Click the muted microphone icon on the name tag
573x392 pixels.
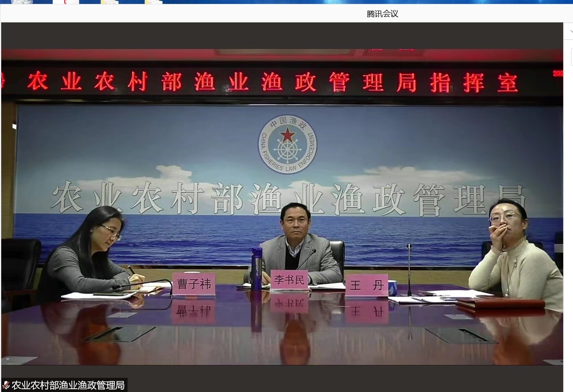click(6, 385)
